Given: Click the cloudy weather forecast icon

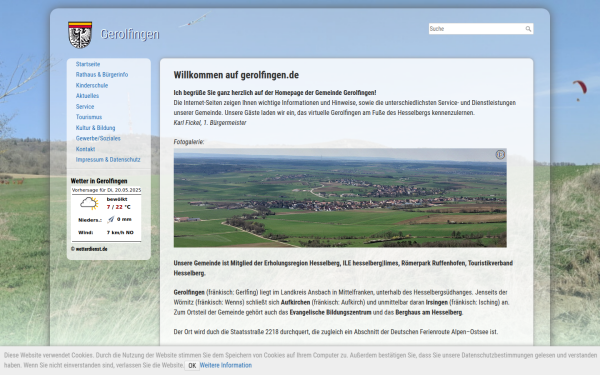Looking at the screenshot, I should [x=89, y=203].
